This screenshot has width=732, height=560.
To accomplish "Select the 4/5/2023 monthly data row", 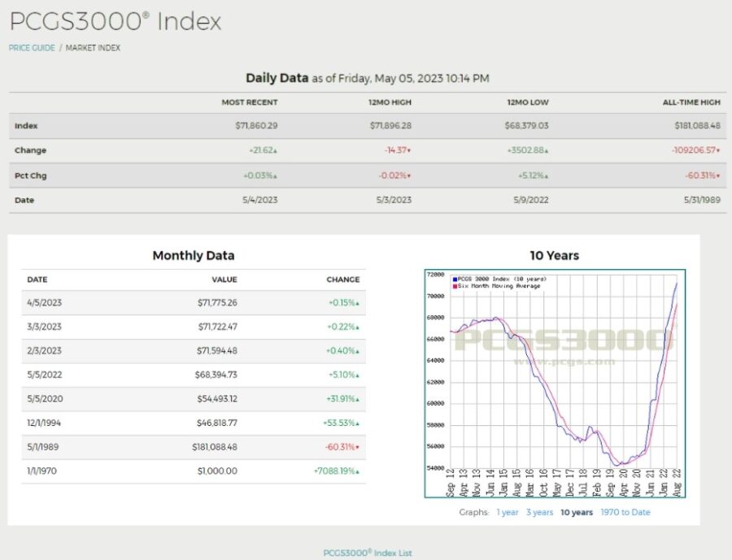I will point(194,302).
